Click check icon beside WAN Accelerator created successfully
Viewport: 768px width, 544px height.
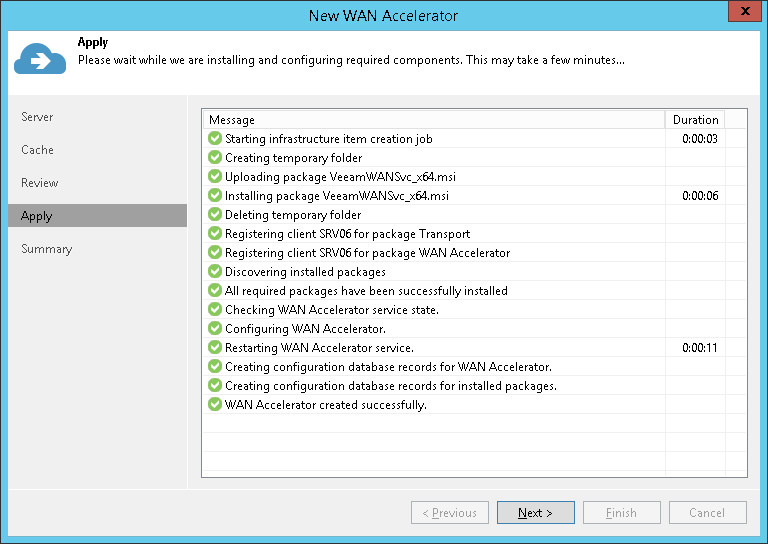215,405
